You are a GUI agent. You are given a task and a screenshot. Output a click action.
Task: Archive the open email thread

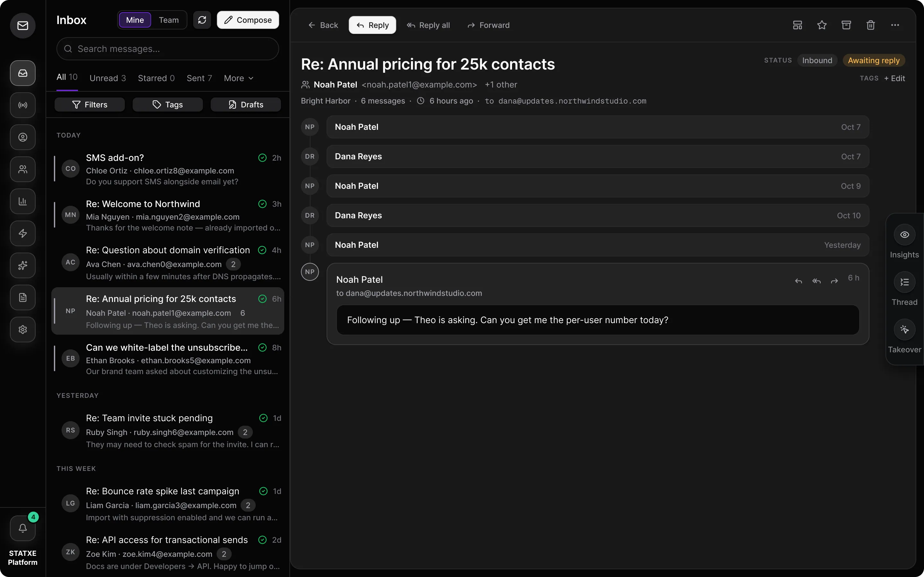(x=846, y=25)
